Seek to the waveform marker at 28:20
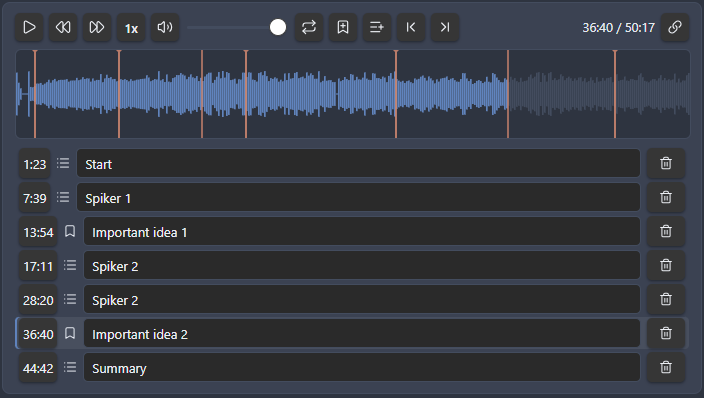The image size is (704, 398). 396,94
